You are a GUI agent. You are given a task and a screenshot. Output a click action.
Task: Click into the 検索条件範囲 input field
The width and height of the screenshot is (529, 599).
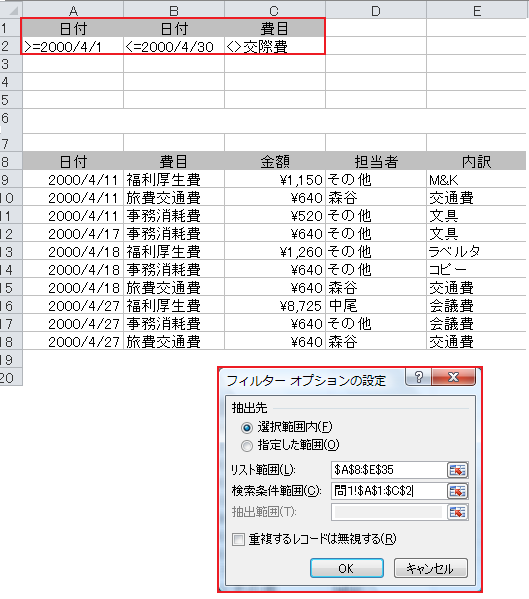(x=389, y=491)
